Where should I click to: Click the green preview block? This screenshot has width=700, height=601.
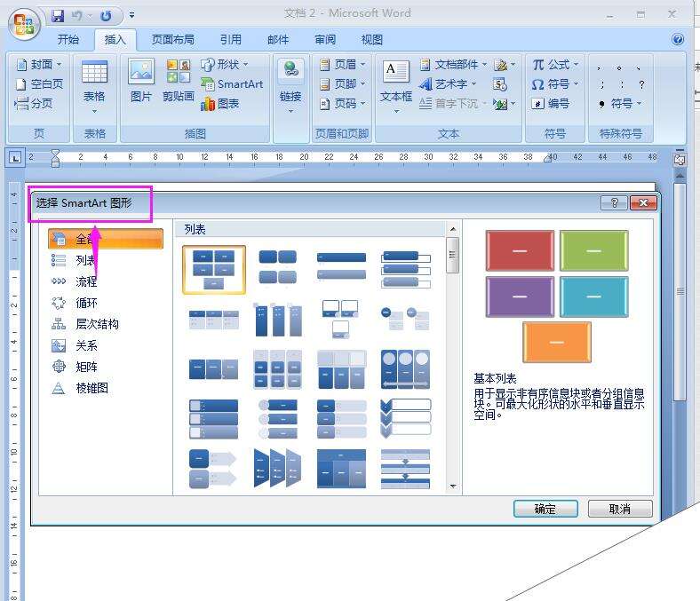[x=593, y=250]
